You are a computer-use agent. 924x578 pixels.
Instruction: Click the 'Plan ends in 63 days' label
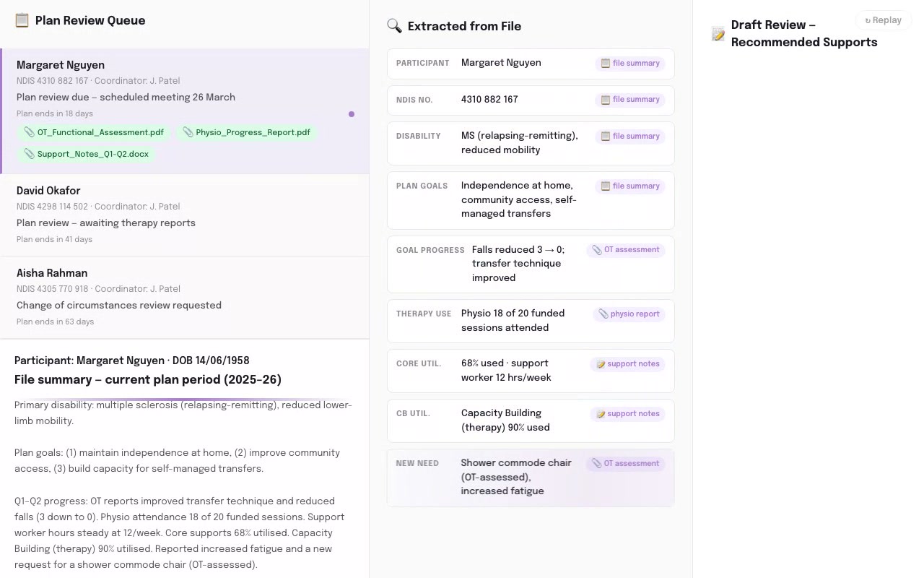click(x=55, y=322)
